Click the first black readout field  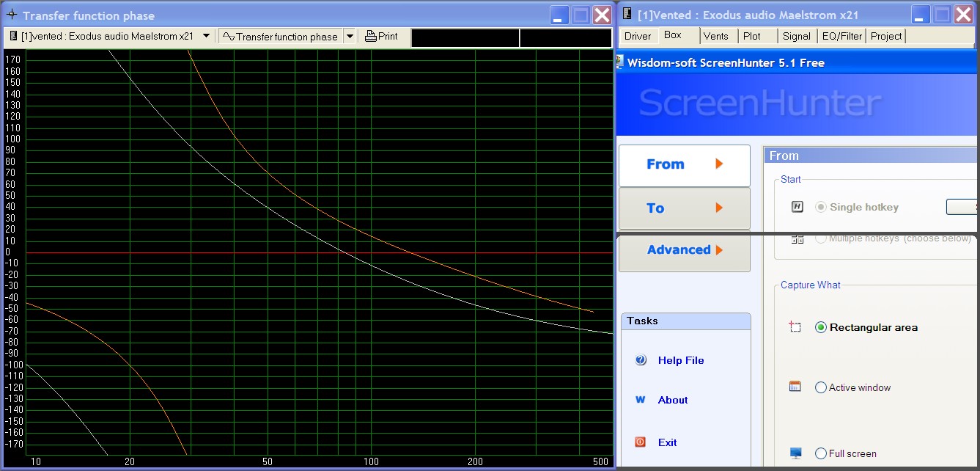click(x=465, y=37)
